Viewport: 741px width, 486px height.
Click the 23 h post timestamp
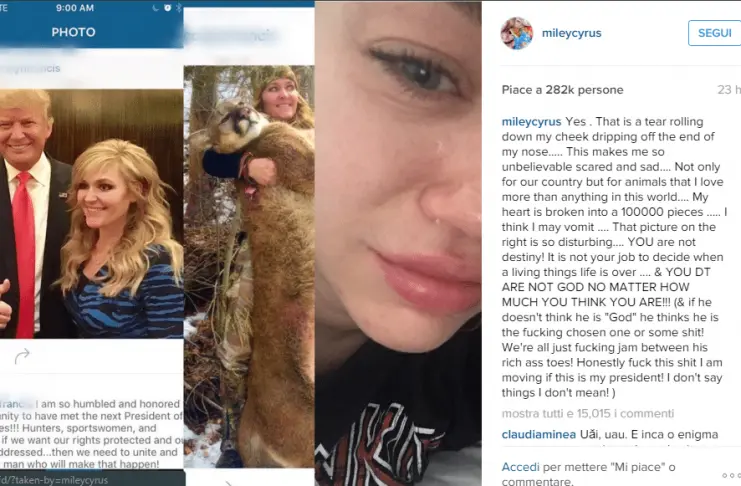pos(729,89)
